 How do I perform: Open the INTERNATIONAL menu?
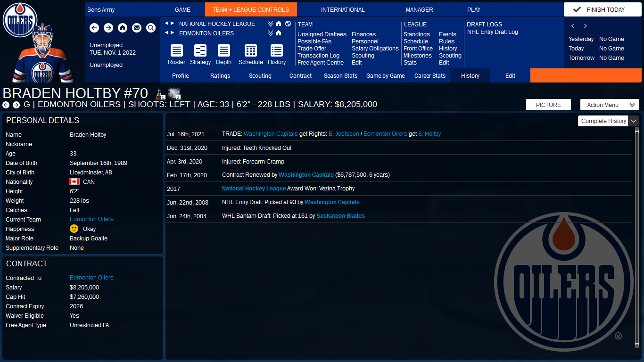coord(343,9)
